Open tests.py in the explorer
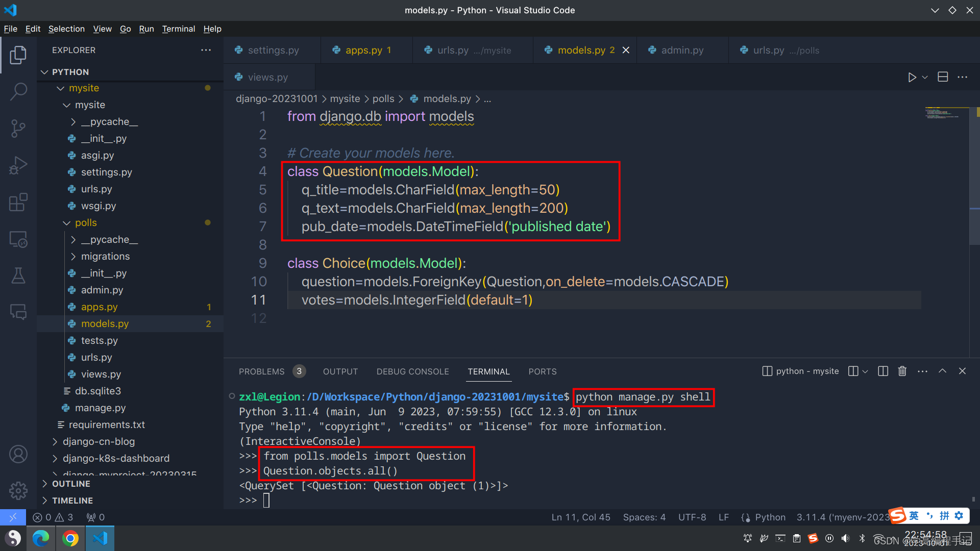Viewport: 980px width, 551px height. 99,341
